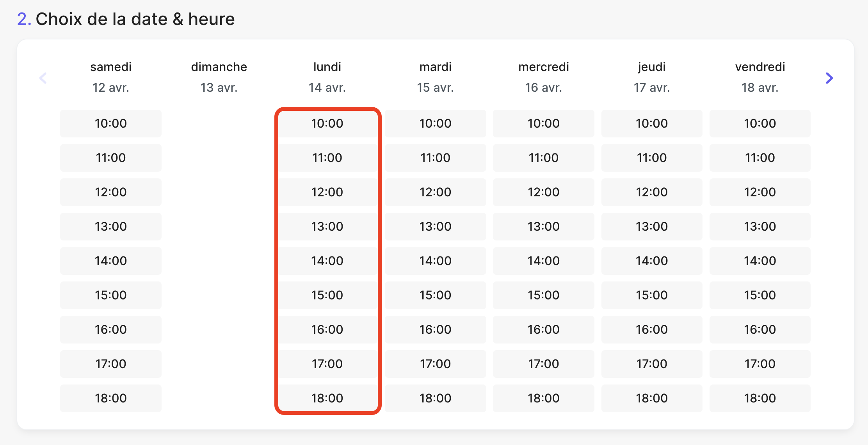The image size is (868, 445).
Task: Select 10:00 slot on samedi 12 avr.
Action: (x=111, y=123)
